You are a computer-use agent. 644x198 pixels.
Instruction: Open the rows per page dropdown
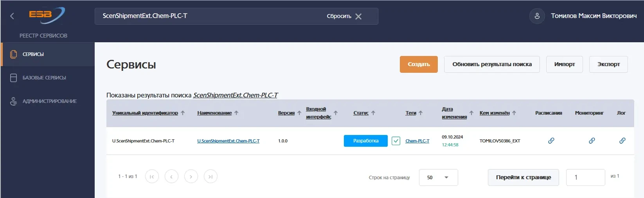coord(438,177)
